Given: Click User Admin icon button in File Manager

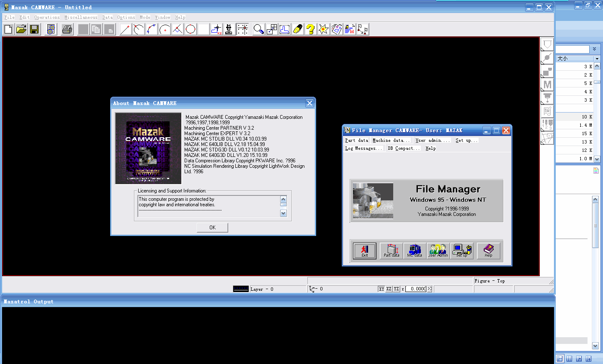Looking at the screenshot, I should [438, 251].
